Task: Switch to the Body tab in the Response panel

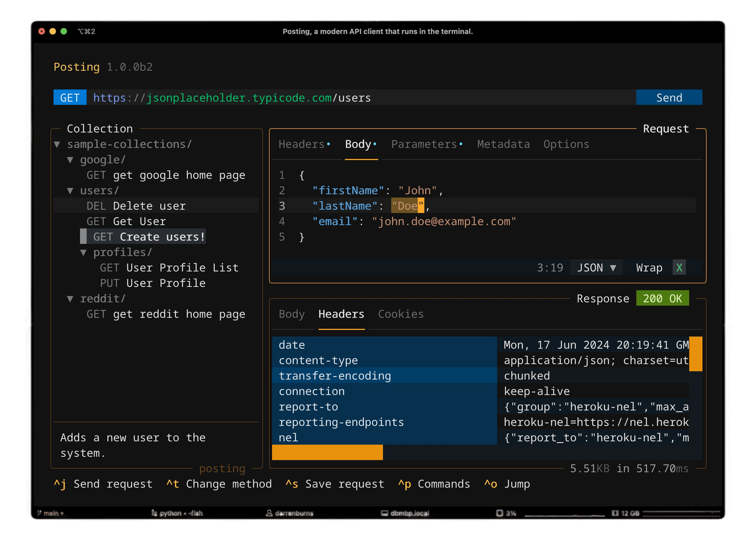Action: pos(291,314)
